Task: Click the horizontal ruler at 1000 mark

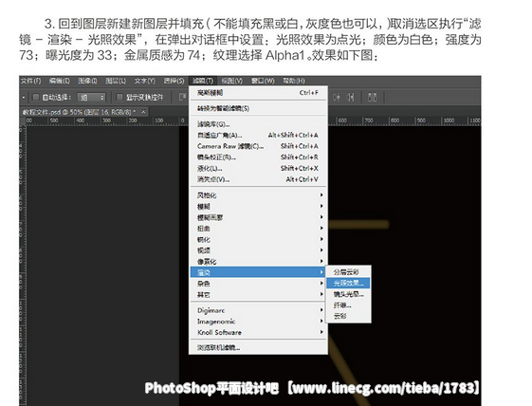Action: [x=449, y=120]
